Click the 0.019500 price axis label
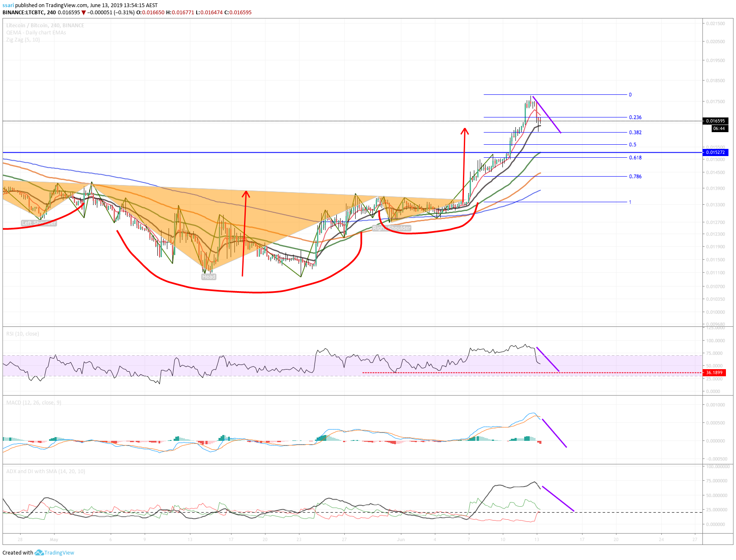Screen dimensions: 736x560 pos(715,60)
